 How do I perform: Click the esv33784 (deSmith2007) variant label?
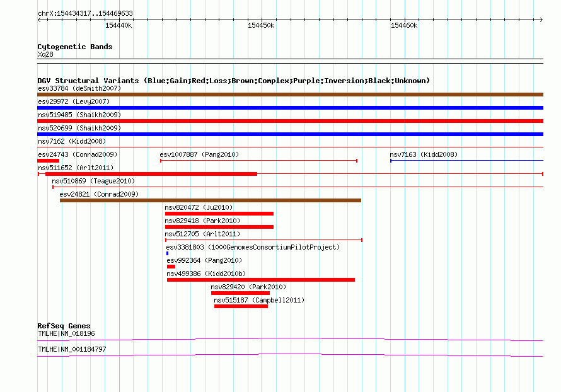(79, 88)
